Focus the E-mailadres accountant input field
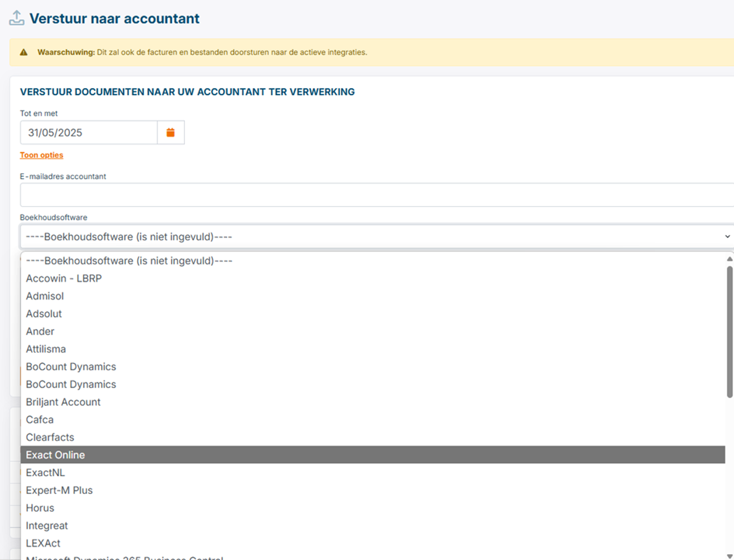 coord(376,195)
